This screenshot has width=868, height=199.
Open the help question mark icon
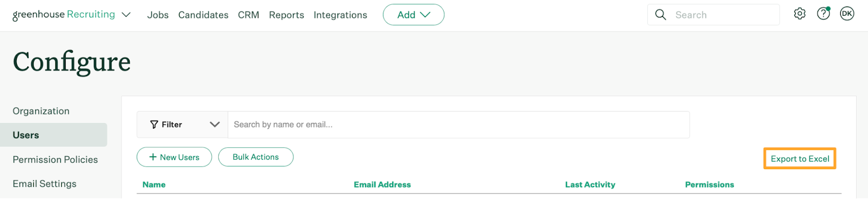pos(824,14)
